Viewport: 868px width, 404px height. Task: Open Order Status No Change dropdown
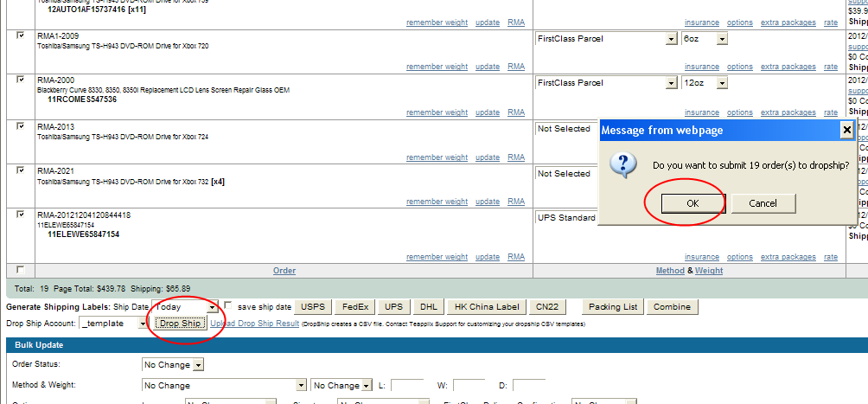[x=173, y=365]
